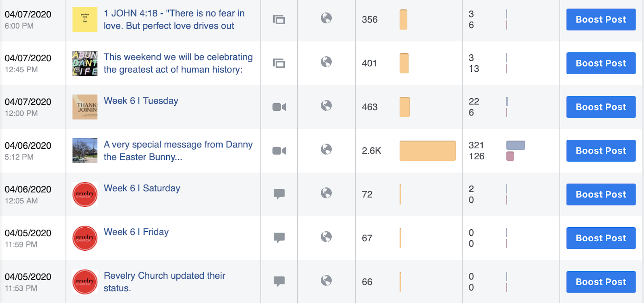Click the 2.6K orange reach bar

point(427,151)
